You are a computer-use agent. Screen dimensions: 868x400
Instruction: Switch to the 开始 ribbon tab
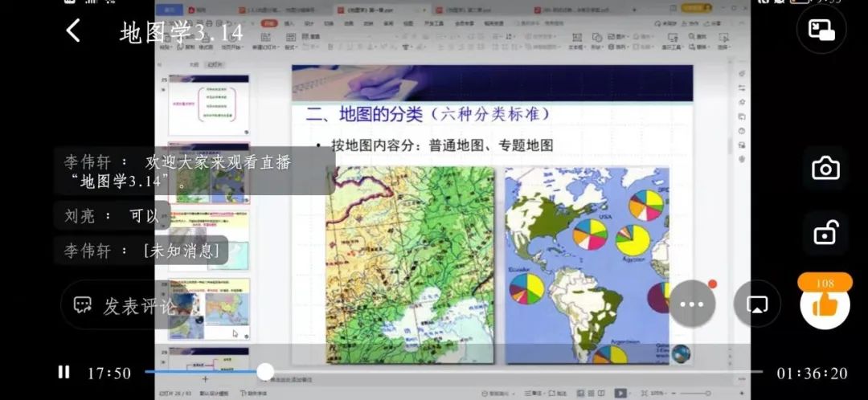(x=270, y=24)
